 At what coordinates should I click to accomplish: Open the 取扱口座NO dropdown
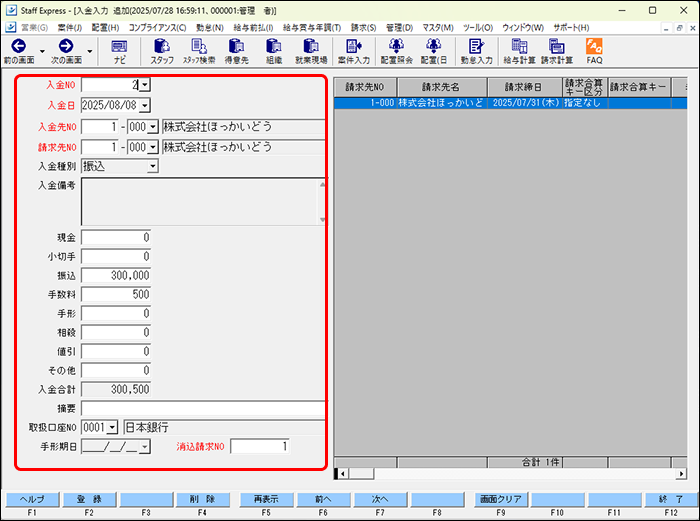[112, 427]
